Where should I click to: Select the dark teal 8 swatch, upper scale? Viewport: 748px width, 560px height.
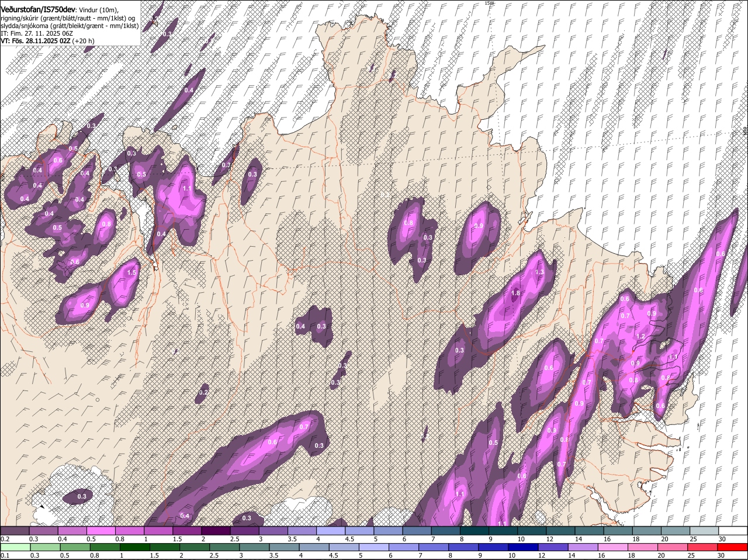(474, 530)
